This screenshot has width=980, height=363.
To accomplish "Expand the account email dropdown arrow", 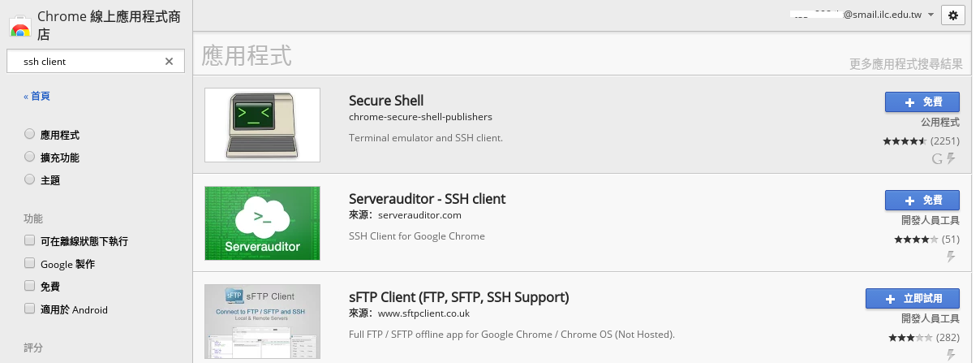I will coord(930,15).
